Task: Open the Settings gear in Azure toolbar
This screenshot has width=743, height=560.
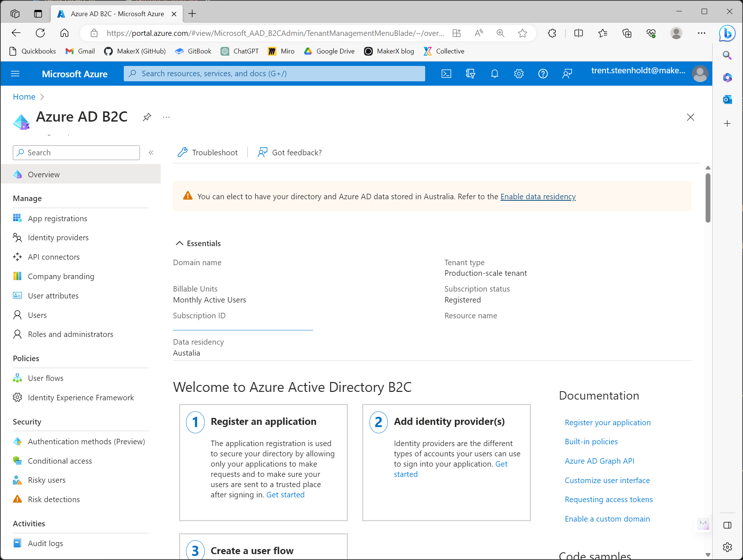Action: (x=519, y=74)
